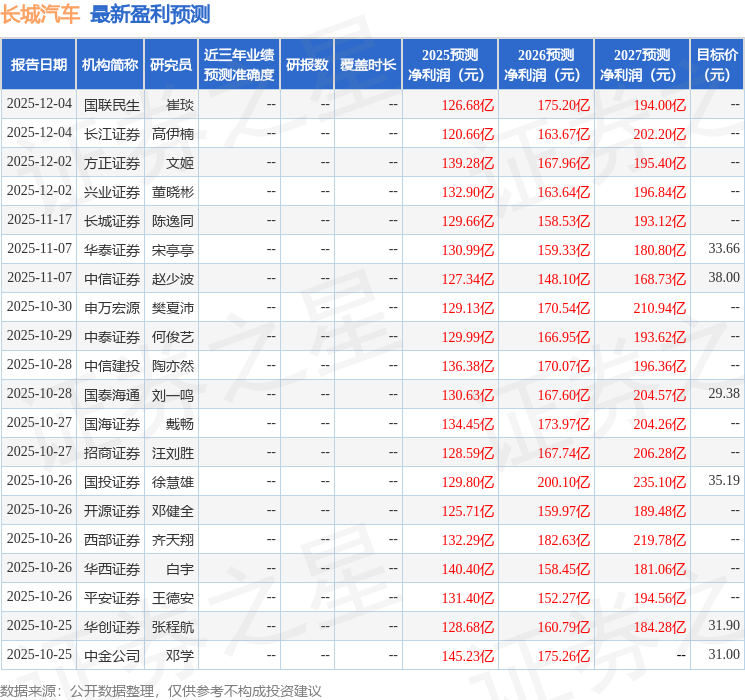Image resolution: width=745 pixels, height=700 pixels.
Task: Click target price 33.66
Action: click(724, 248)
